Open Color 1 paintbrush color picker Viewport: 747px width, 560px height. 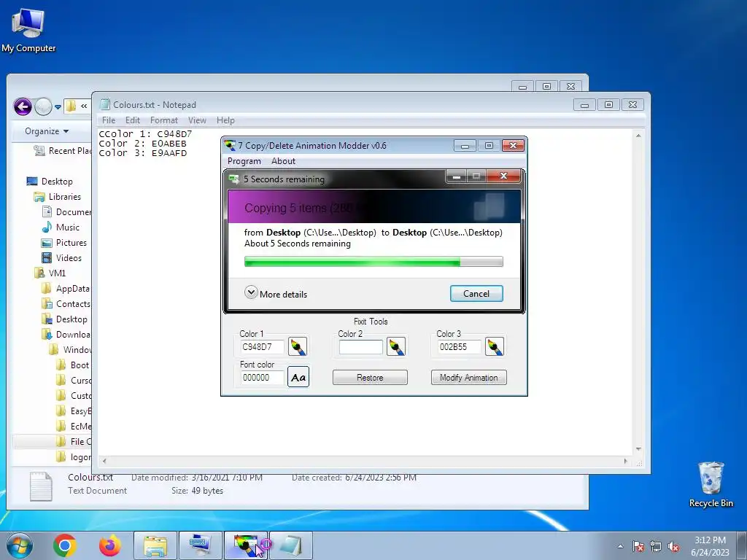pos(298,346)
